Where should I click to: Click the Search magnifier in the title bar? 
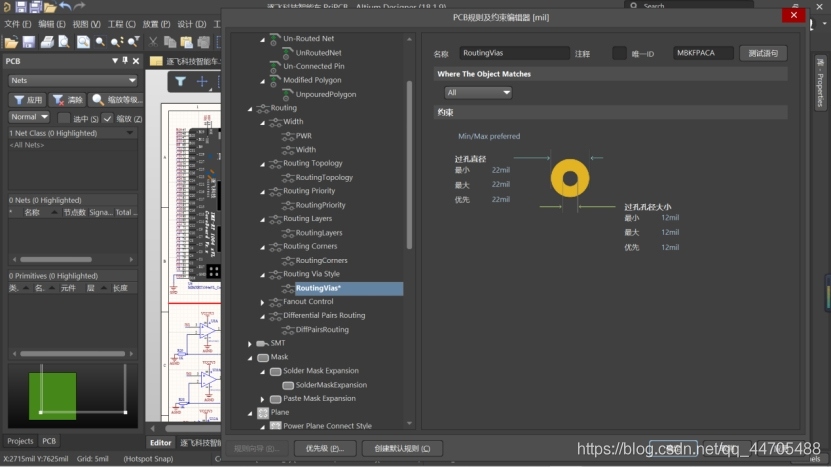click(x=633, y=6)
